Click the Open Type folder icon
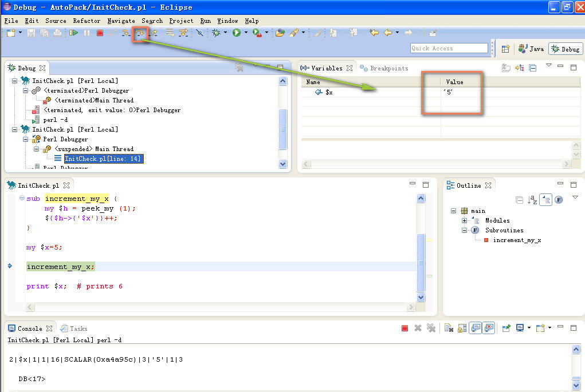 point(280,33)
